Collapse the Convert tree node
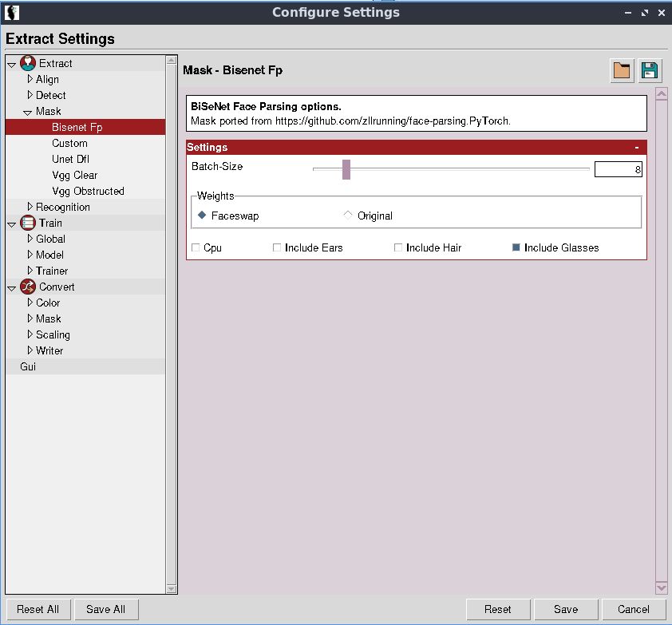 point(11,288)
